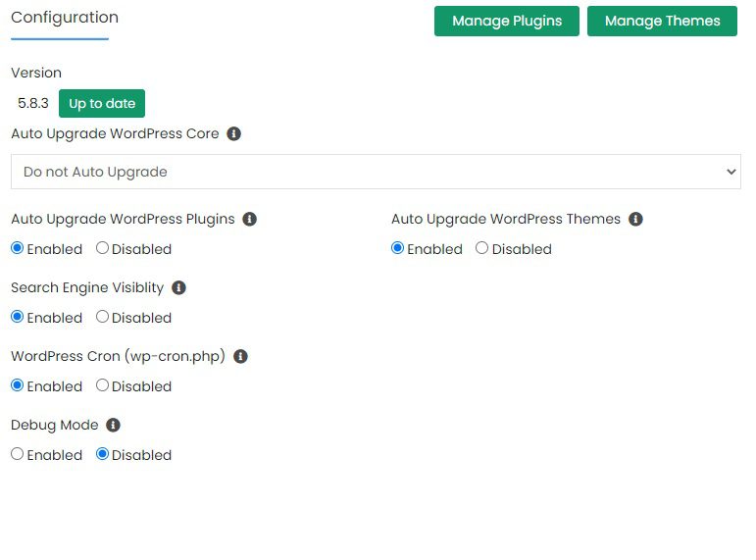Image resolution: width=756 pixels, height=560 pixels.
Task: Click Debug Mode info icon
Action: click(x=114, y=425)
